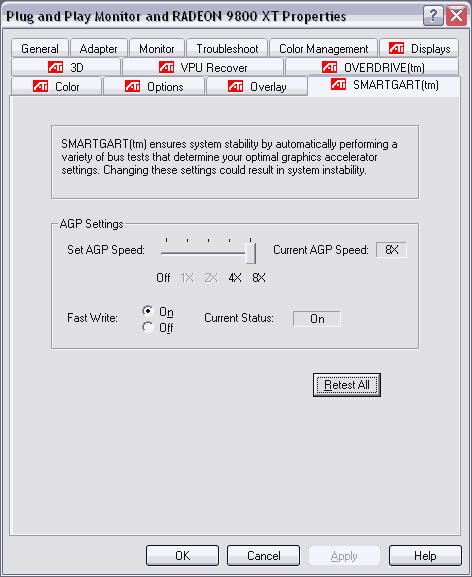Go to the Monitor tab
Screen dimensions: 472x577
click(x=157, y=48)
